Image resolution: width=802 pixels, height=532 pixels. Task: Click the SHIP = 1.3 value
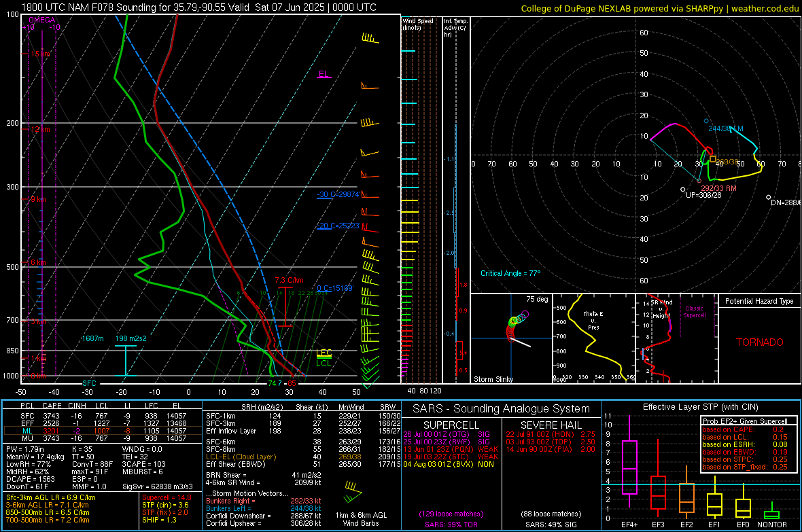[159, 520]
